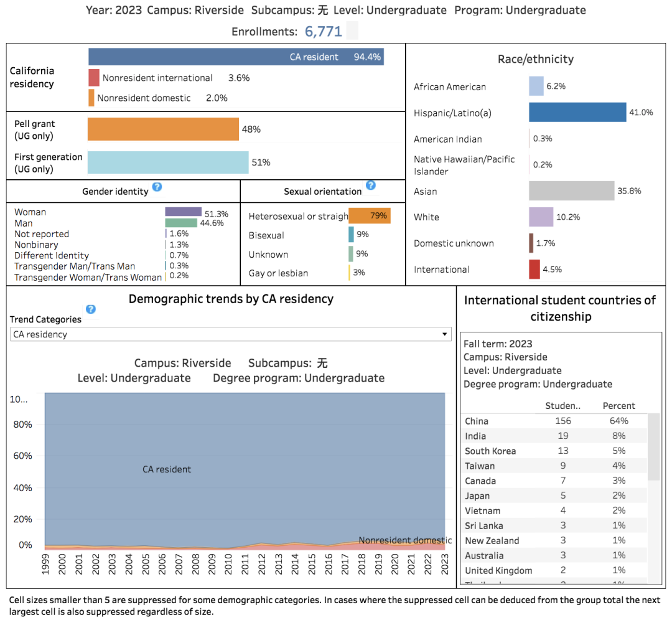
Task: Click the 'Nonresident domestic' chart label
Action: pyautogui.click(x=405, y=540)
